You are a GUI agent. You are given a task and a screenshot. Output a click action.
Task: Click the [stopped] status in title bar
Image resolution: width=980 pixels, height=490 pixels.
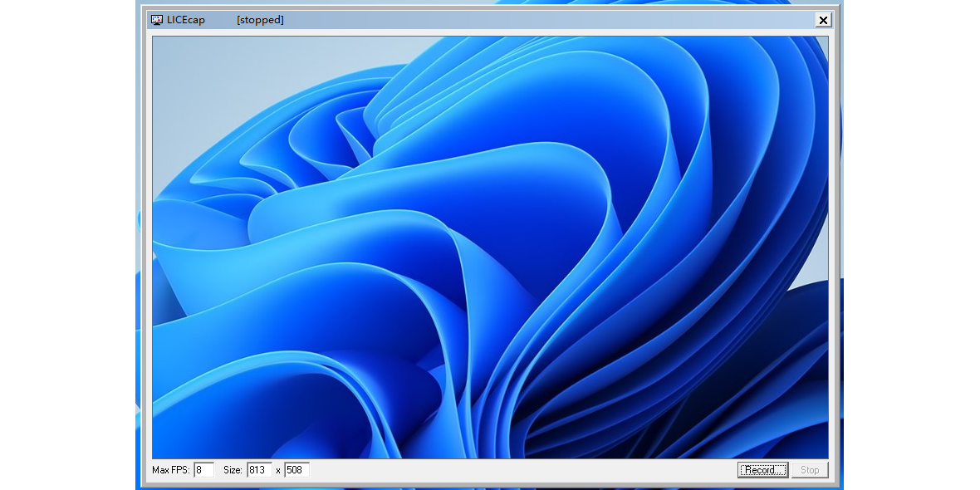tap(260, 20)
